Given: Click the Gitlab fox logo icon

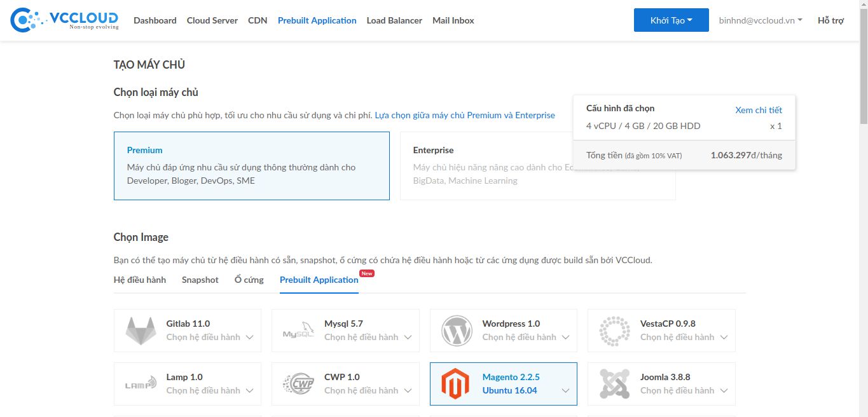Looking at the screenshot, I should tap(141, 331).
